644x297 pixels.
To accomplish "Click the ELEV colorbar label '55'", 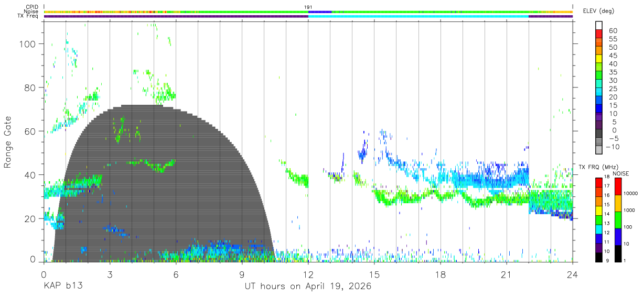I will click(x=613, y=39).
